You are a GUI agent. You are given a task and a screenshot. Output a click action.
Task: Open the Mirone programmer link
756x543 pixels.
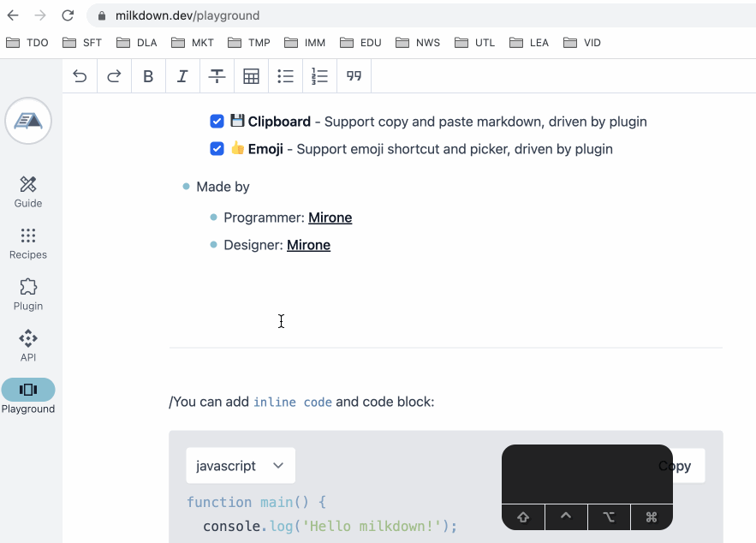tap(330, 217)
